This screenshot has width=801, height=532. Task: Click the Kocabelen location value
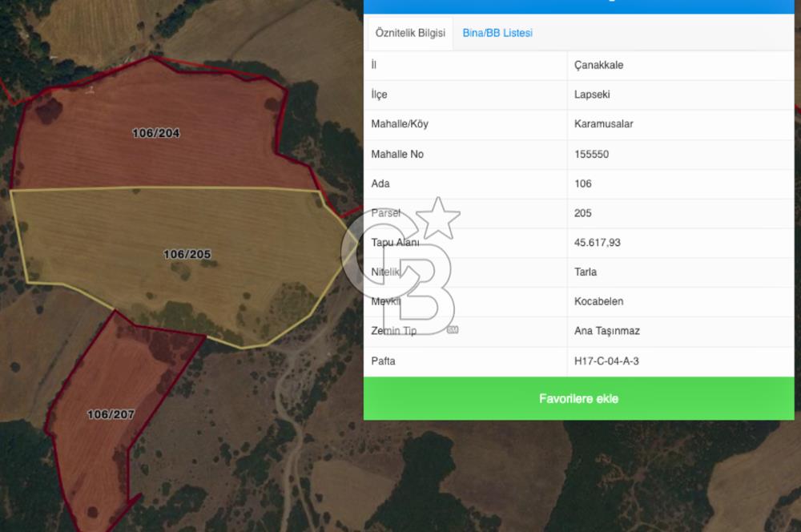tap(598, 302)
